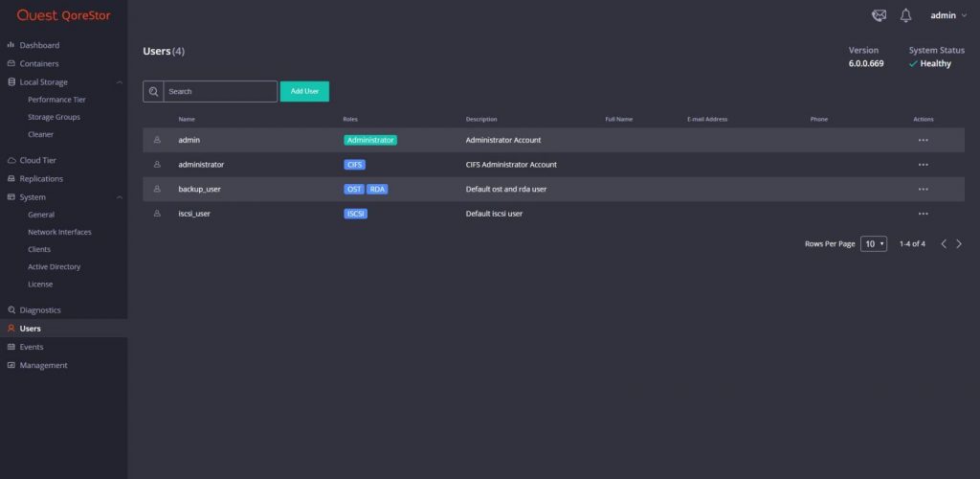Screen dimensions: 980x479
Task: Go to next page arrow
Action: (959, 244)
